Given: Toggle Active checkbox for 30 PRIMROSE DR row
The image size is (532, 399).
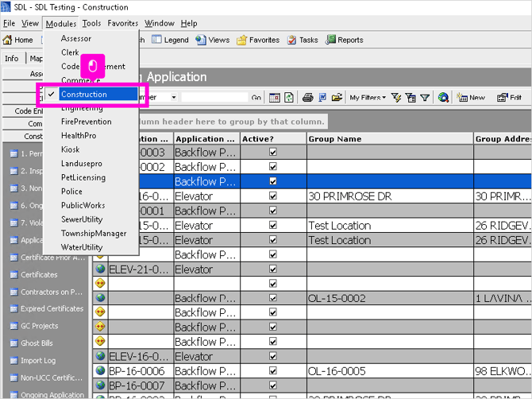Looking at the screenshot, I should (273, 196).
